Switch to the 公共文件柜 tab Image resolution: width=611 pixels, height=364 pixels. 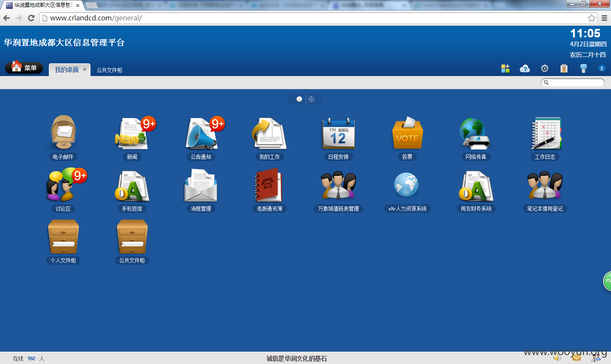[x=109, y=70]
